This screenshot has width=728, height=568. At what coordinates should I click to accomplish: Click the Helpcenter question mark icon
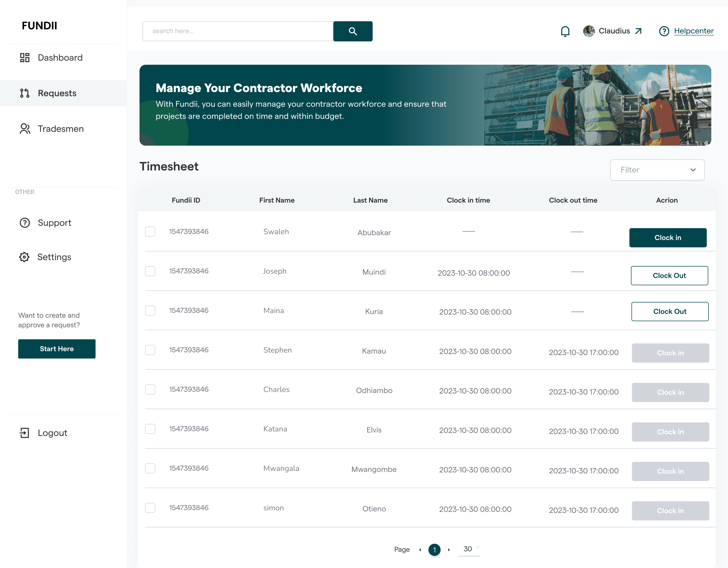(x=664, y=31)
